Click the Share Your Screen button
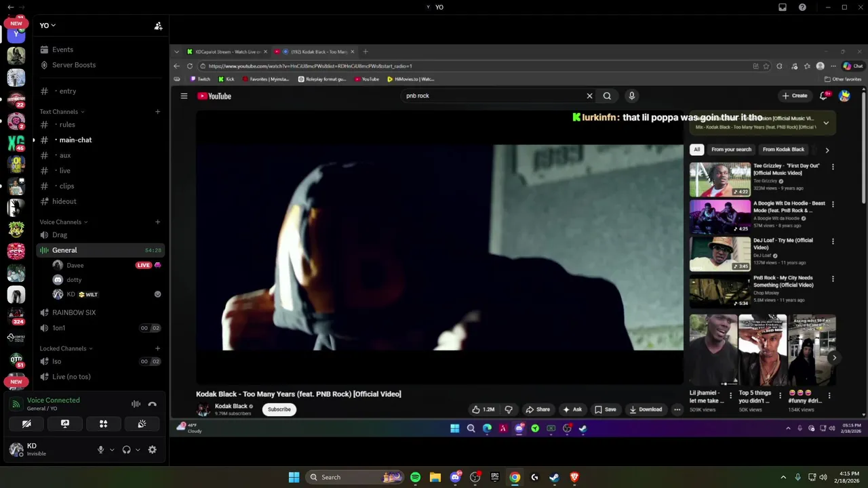Viewport: 868px width, 488px height. [65, 424]
